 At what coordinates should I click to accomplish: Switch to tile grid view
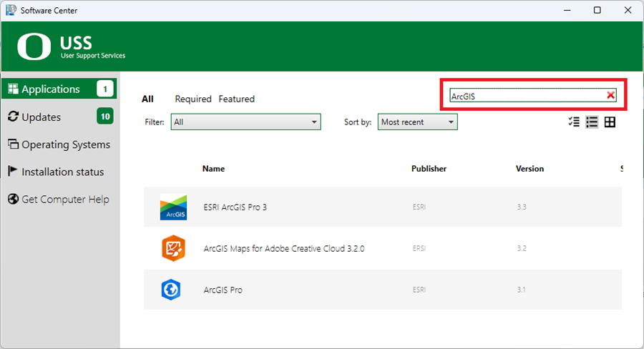(610, 122)
